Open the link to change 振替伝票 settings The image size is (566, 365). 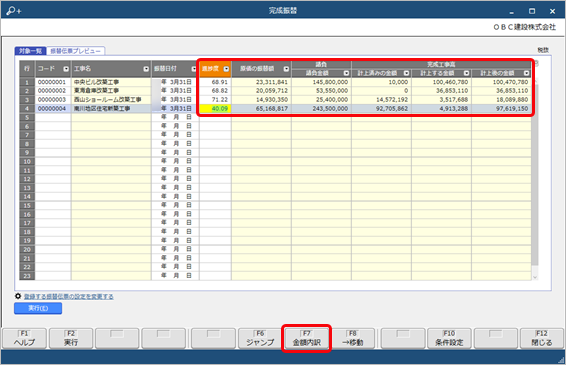pos(69,296)
